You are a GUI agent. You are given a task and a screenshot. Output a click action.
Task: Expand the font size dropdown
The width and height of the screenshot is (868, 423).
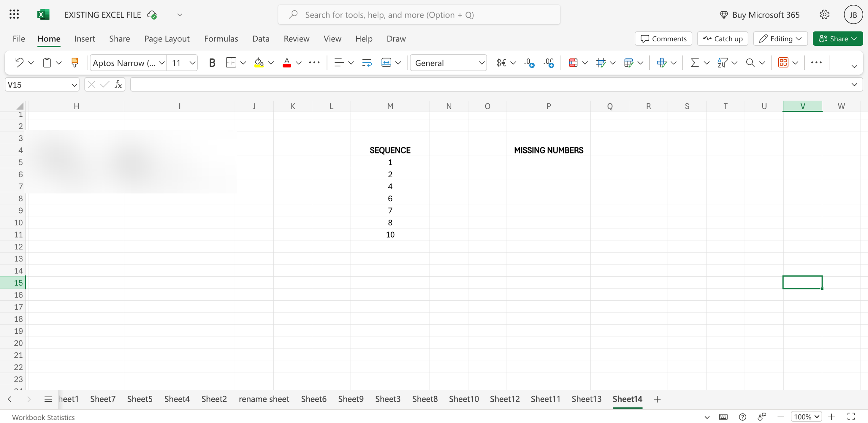(192, 63)
